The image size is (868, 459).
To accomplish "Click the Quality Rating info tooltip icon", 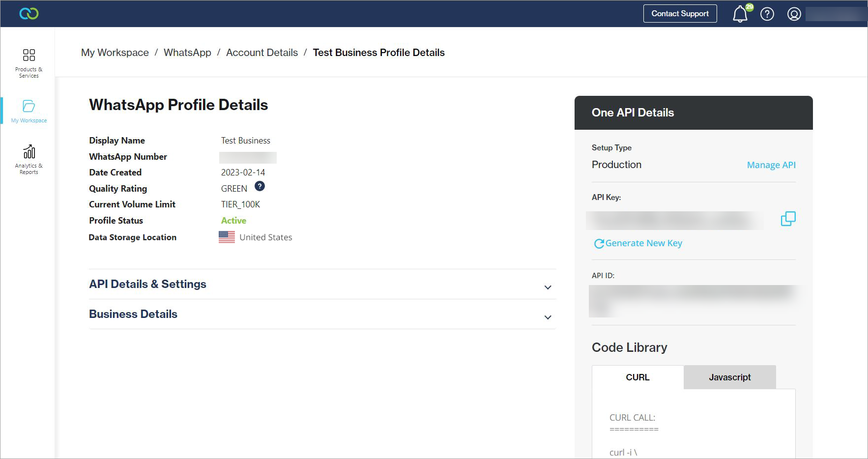I will point(260,186).
